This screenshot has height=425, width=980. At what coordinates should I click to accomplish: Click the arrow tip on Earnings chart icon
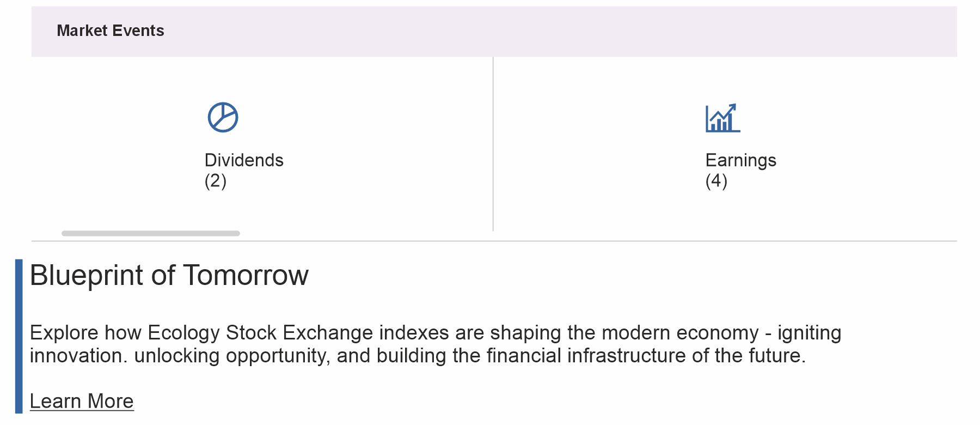733,107
